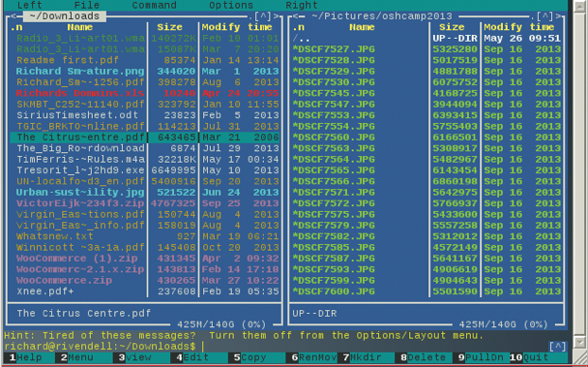Select TimFerris-~Rules.m4a file

coord(145,160)
